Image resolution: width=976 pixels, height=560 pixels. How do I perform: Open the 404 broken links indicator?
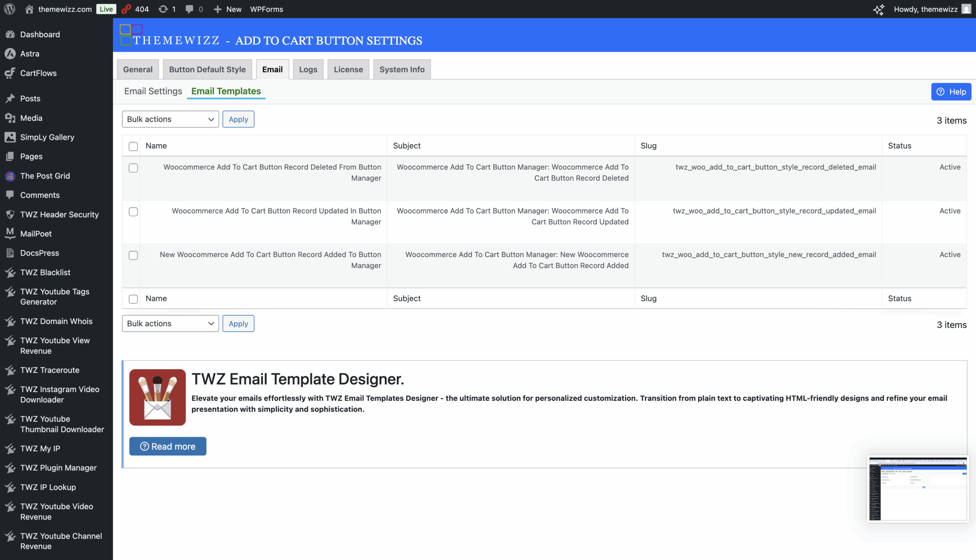point(135,9)
